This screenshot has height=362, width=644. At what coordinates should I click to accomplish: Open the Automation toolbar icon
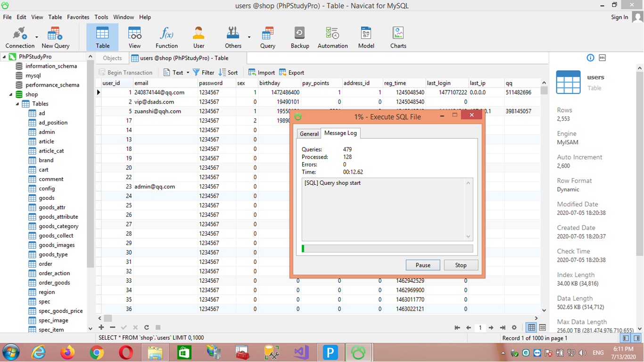(x=332, y=37)
